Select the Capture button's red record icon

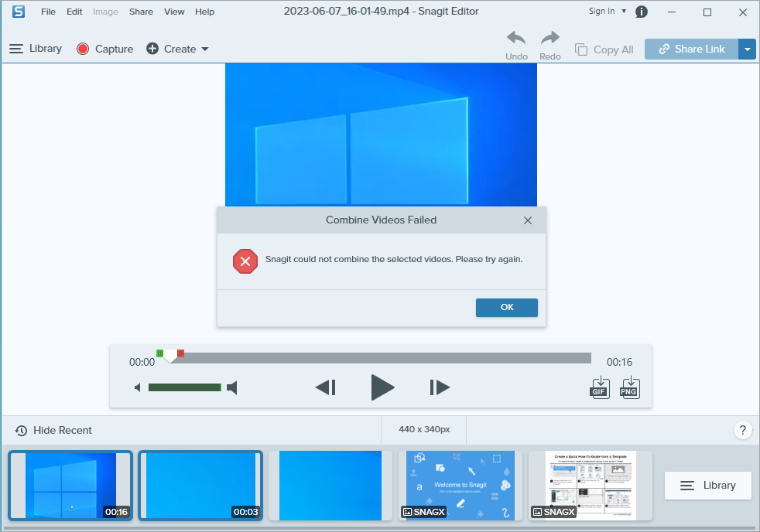[x=82, y=49]
